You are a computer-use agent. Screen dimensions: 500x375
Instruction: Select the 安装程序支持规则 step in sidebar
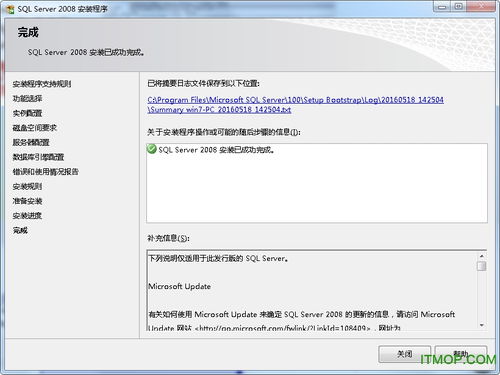pos(42,84)
